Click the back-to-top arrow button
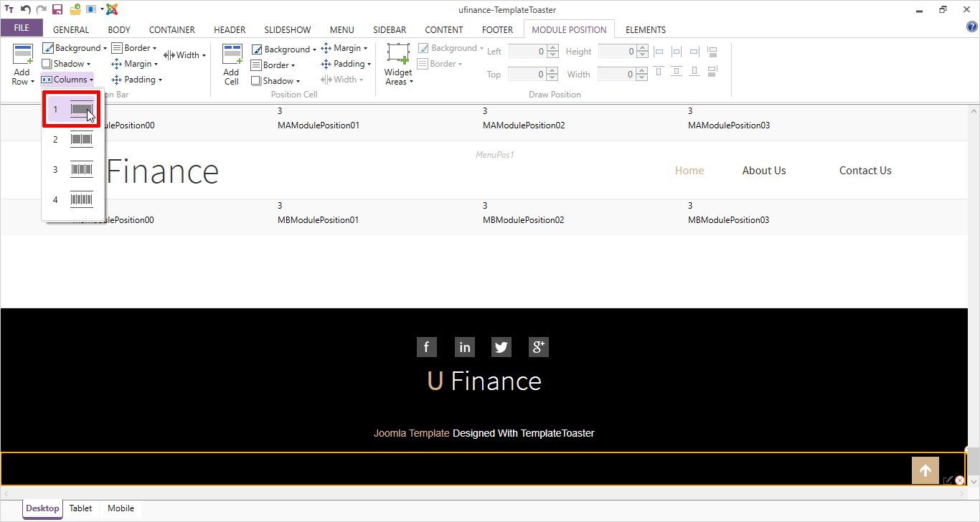The width and height of the screenshot is (980, 522). tap(925, 470)
